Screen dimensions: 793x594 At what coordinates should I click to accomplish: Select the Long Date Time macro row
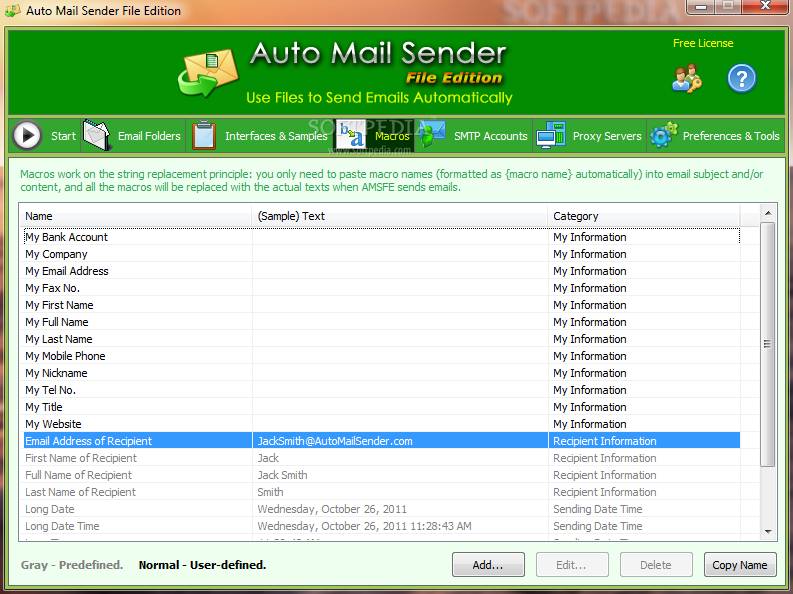(382, 526)
